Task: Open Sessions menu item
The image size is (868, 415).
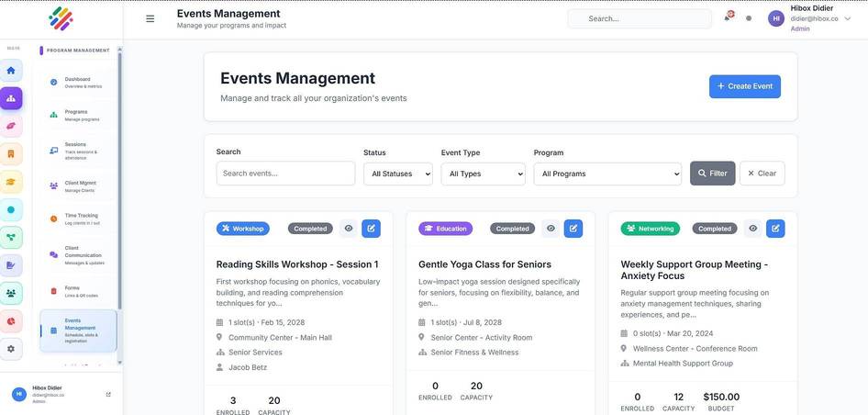Action: 78,151
